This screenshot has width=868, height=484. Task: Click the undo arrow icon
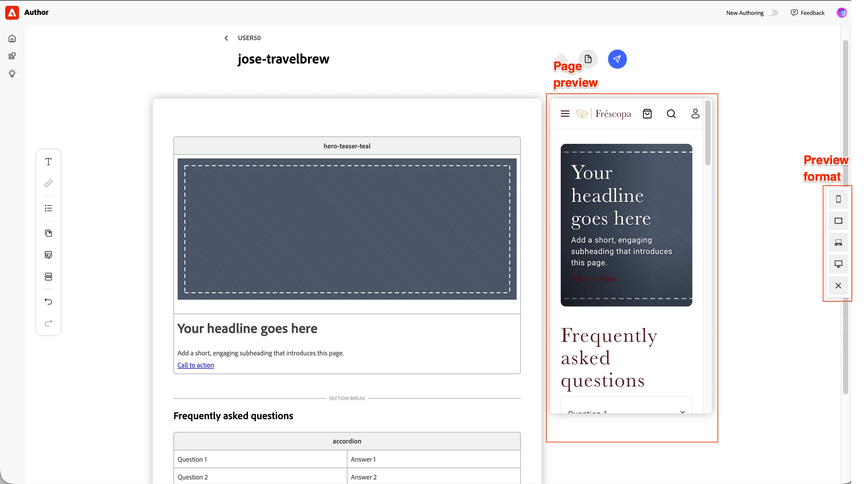49,302
